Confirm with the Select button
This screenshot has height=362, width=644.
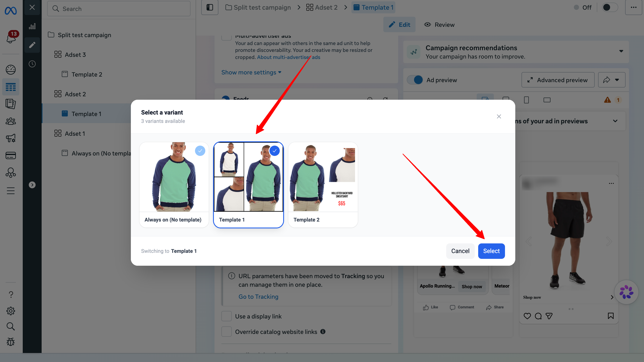point(491,251)
